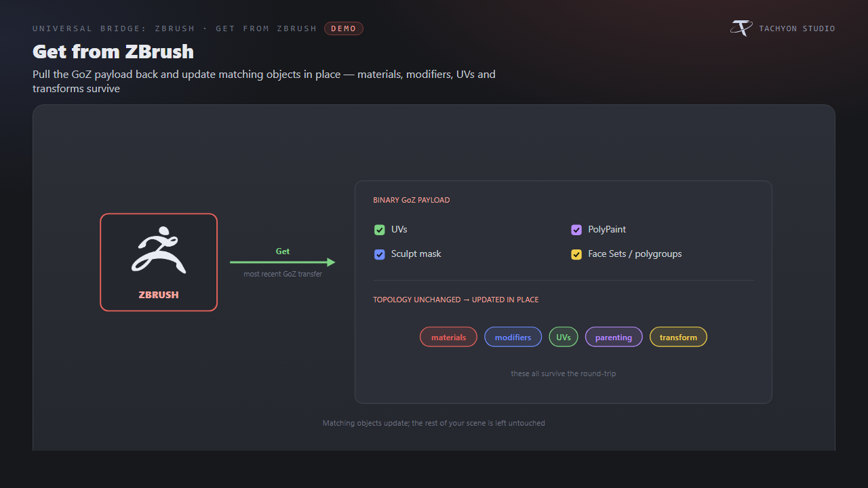Toggle the PolyPaint checkbox
The width and height of the screenshot is (868, 488).
point(576,230)
